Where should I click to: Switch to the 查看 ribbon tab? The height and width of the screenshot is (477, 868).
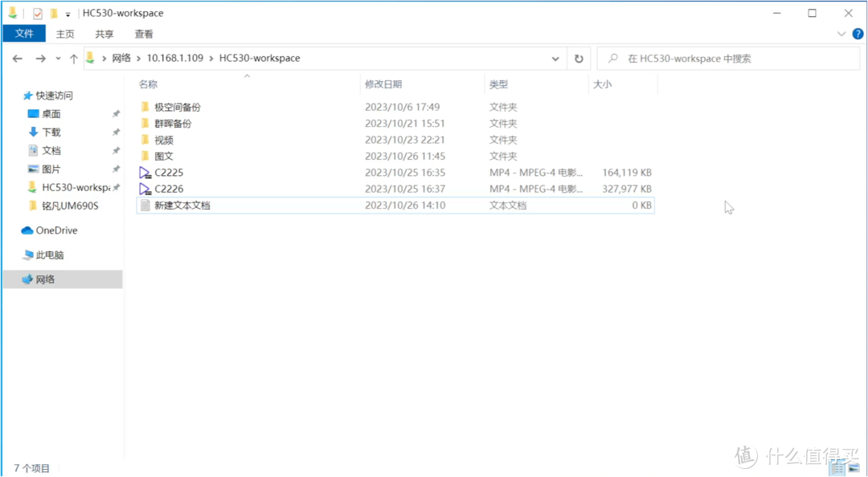click(144, 34)
